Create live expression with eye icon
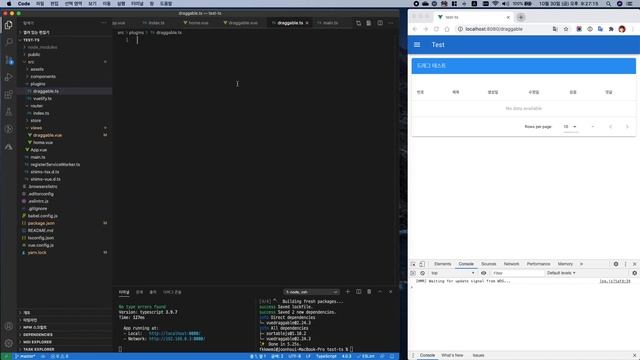 [484, 273]
